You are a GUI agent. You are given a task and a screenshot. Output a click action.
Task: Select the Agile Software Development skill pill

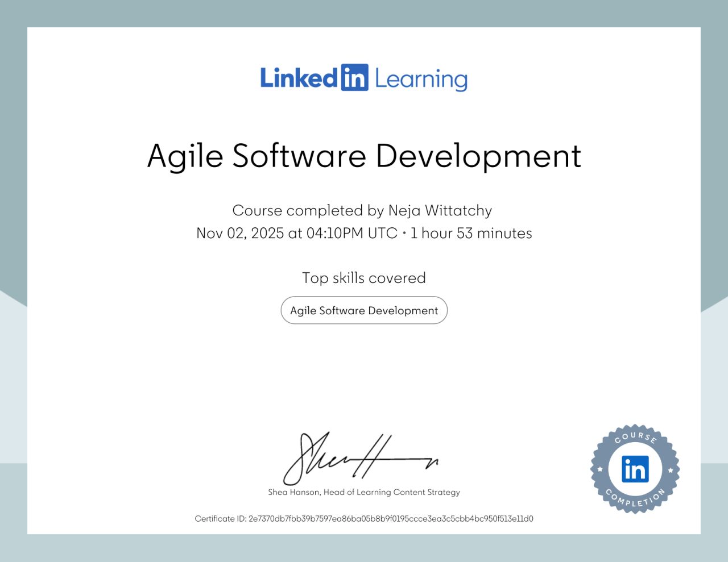tap(363, 310)
